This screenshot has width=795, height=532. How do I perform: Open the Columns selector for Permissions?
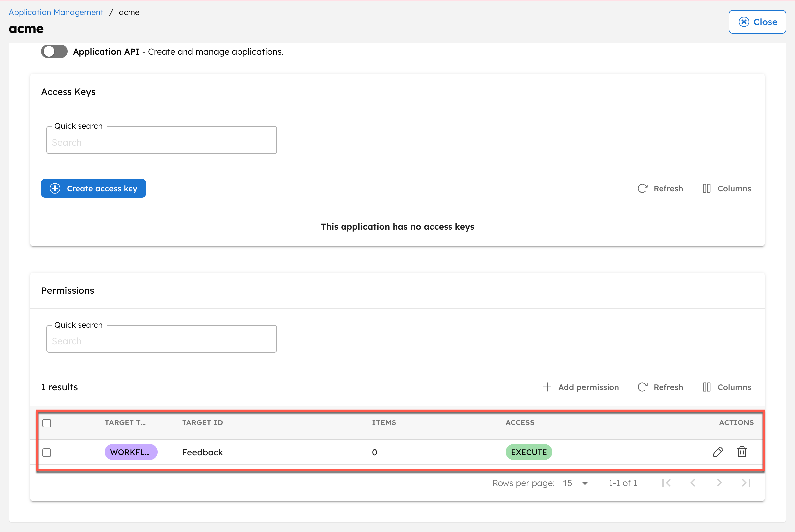point(727,387)
